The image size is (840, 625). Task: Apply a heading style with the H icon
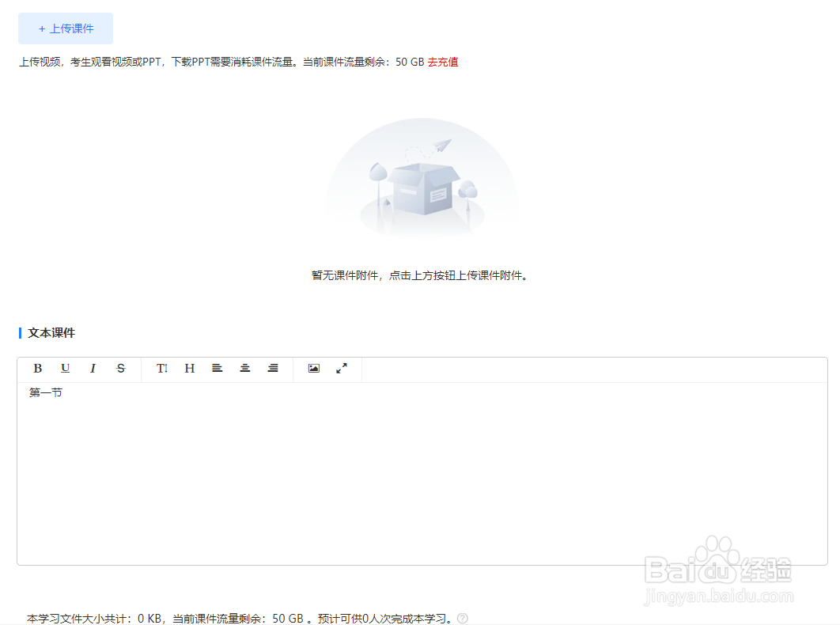coord(189,368)
